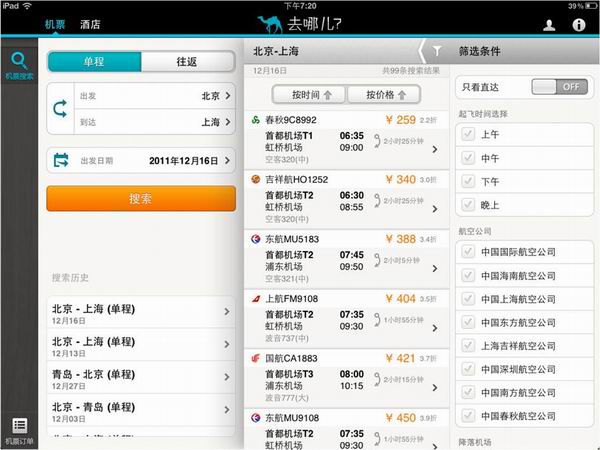Toggle the 只看直达 switch

[558, 87]
